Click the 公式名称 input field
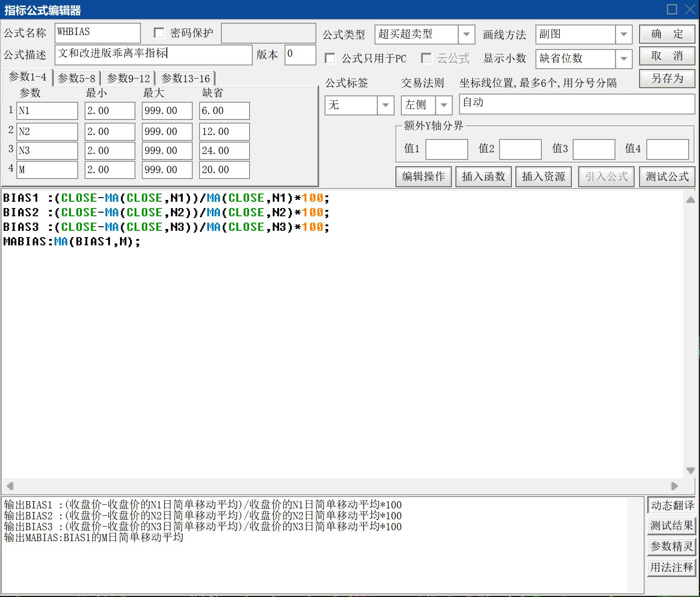Image resolution: width=700 pixels, height=597 pixels. point(97,33)
